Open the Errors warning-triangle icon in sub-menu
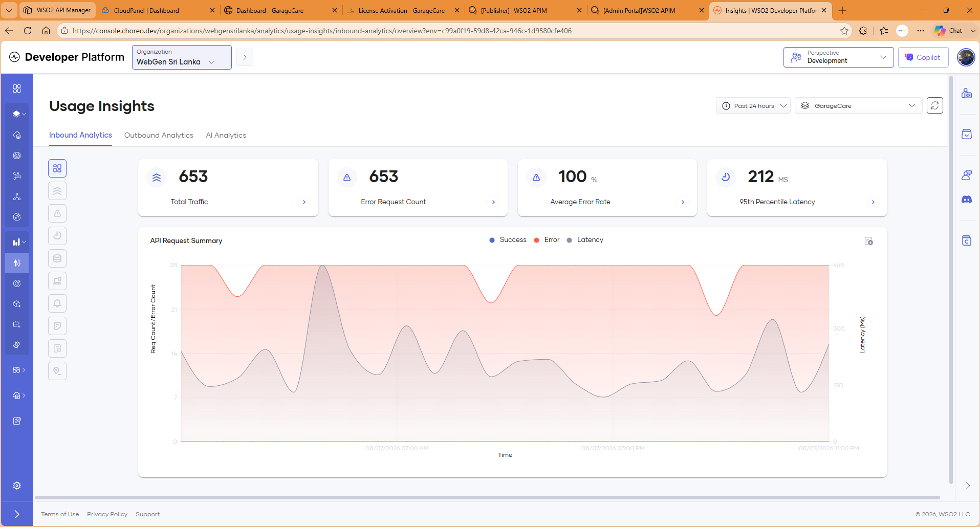980x527 pixels. [x=57, y=213]
